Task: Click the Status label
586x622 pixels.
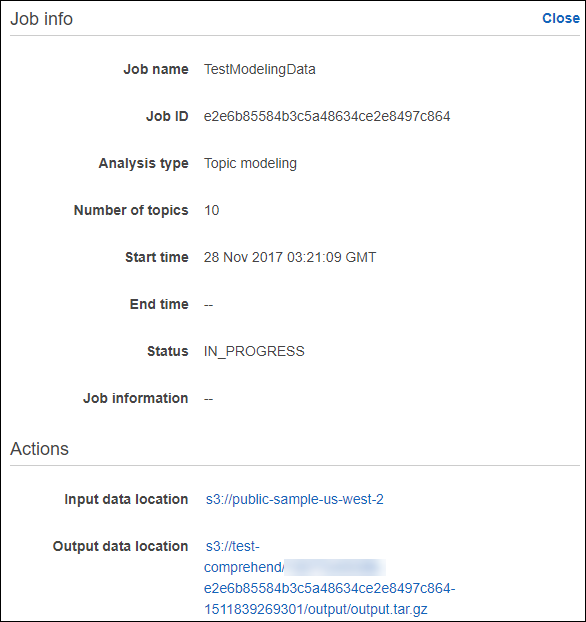Action: 168,351
